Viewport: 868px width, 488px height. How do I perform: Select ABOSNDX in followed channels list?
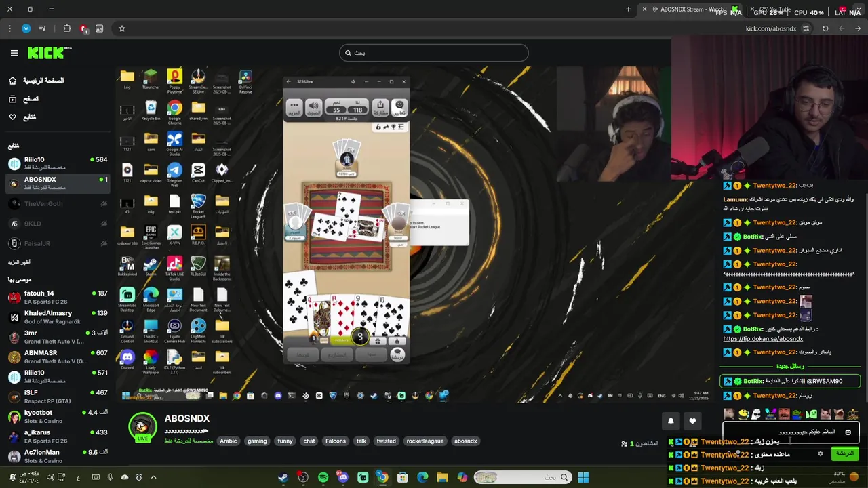pyautogui.click(x=58, y=183)
